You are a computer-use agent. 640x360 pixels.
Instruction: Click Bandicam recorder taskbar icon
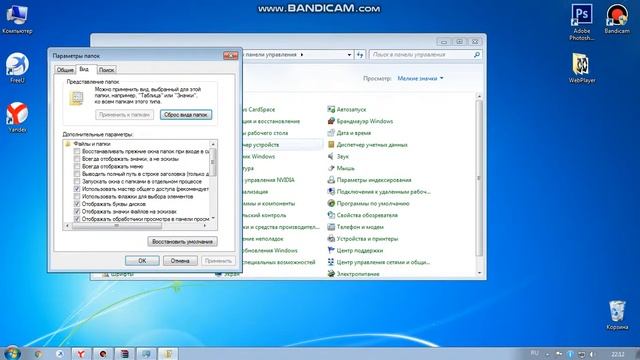click(103, 353)
